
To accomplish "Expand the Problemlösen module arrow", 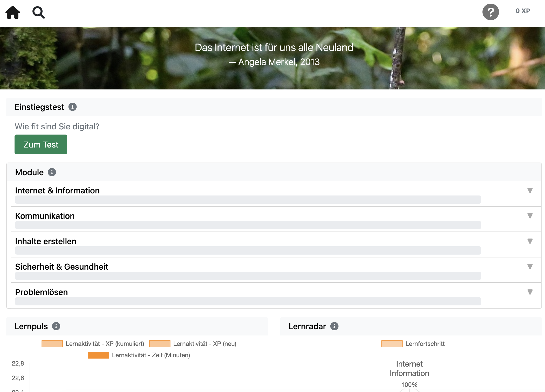I will coord(530,292).
